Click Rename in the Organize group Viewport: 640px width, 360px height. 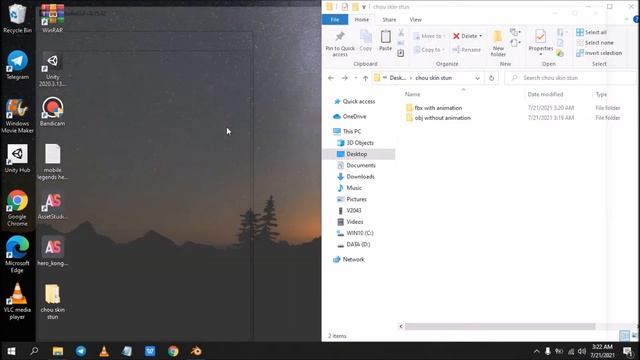467,50
